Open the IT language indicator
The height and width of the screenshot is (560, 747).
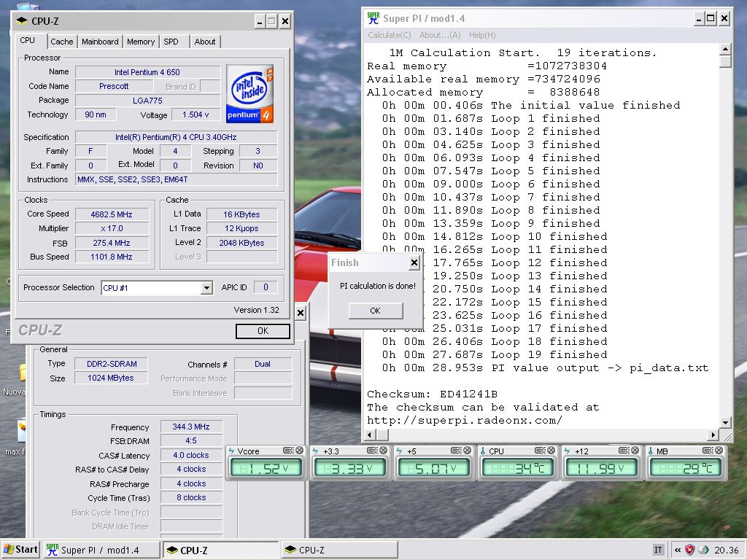coord(658,550)
